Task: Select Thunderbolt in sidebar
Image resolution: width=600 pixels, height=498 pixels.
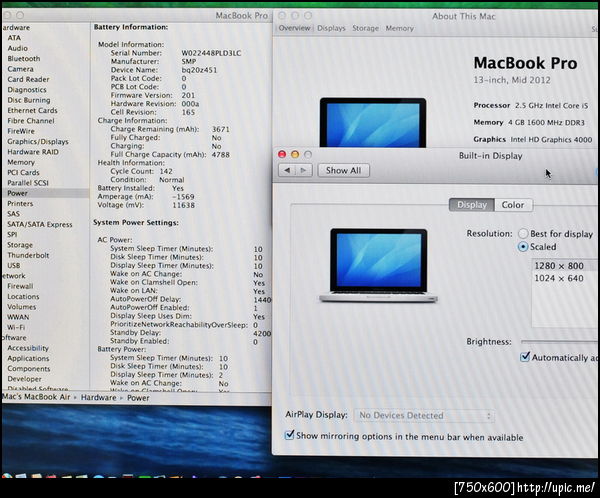Action: tap(28, 255)
